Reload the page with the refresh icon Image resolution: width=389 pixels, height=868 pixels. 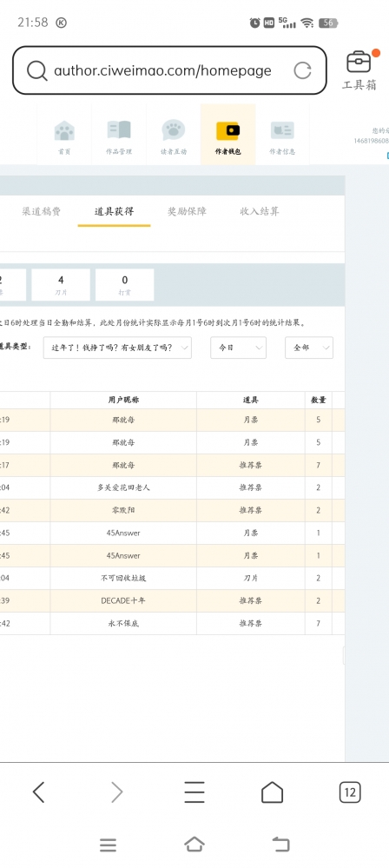pyautogui.click(x=302, y=70)
